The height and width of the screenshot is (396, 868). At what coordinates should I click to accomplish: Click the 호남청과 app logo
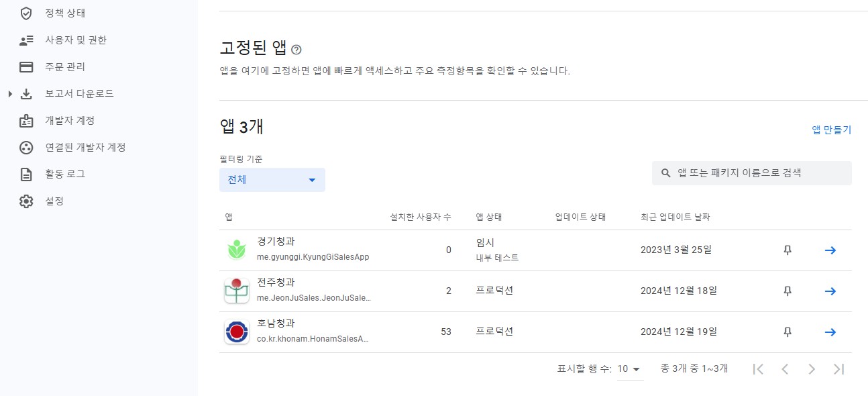click(x=237, y=332)
